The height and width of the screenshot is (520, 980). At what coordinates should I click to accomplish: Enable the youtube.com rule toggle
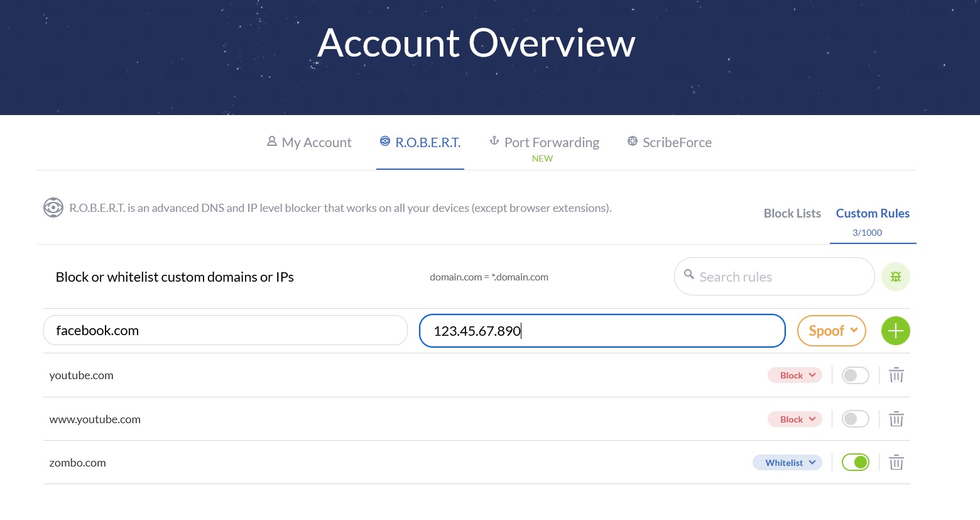pyautogui.click(x=855, y=375)
